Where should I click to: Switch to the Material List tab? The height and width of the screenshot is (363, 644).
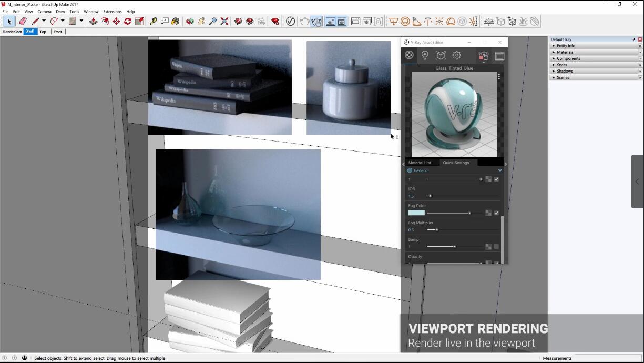420,163
